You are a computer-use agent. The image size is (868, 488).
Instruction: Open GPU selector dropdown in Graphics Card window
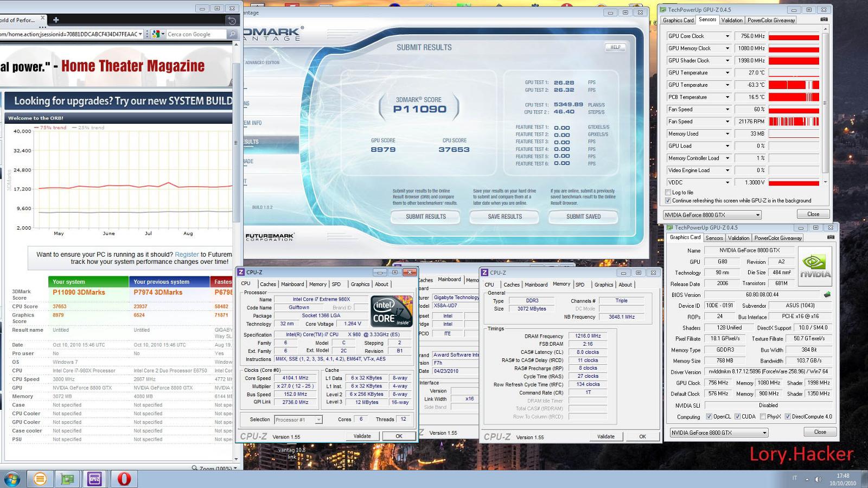pos(764,433)
